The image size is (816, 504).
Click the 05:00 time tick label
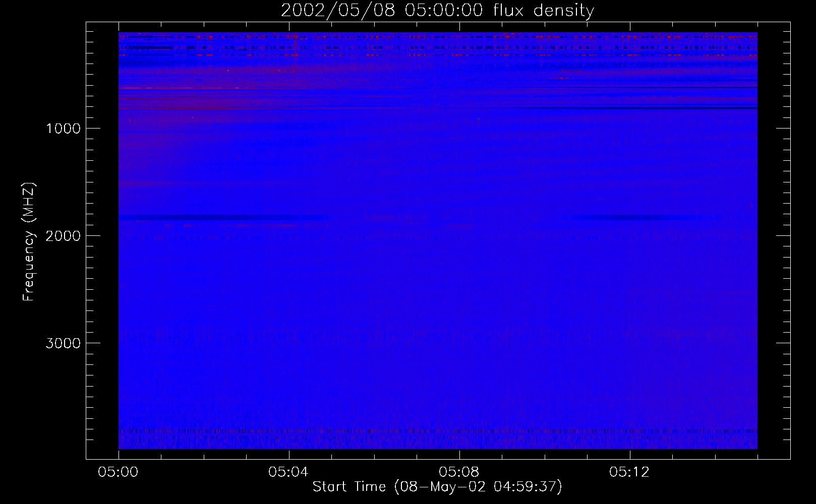[x=118, y=472]
